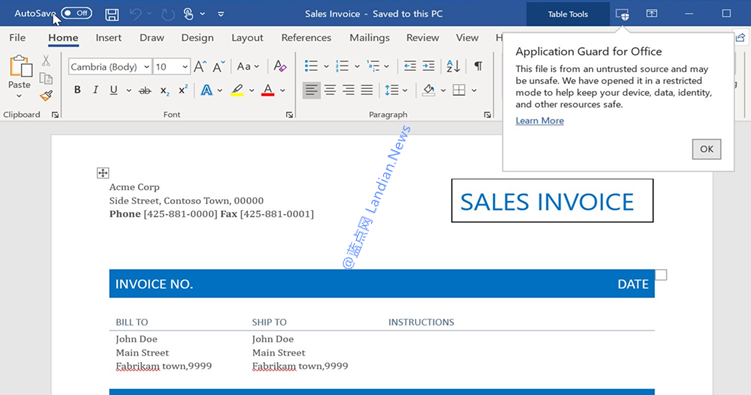The width and height of the screenshot is (751, 395).
Task: Toggle Superscript formatting
Action: (183, 90)
